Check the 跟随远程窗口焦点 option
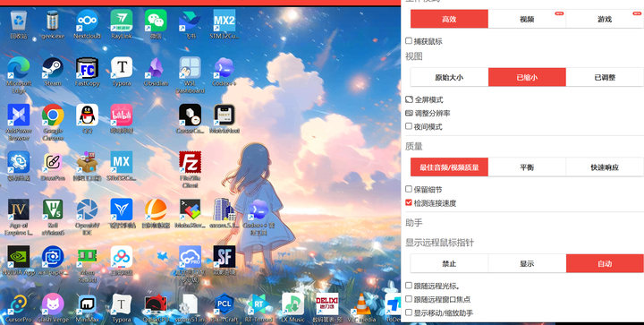This screenshot has height=325, width=644. 409,299
